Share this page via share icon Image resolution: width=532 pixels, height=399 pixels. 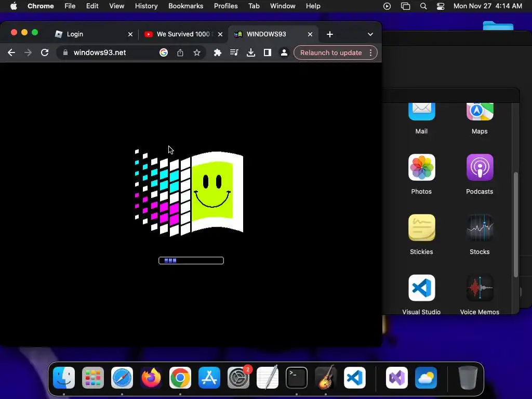pos(180,52)
